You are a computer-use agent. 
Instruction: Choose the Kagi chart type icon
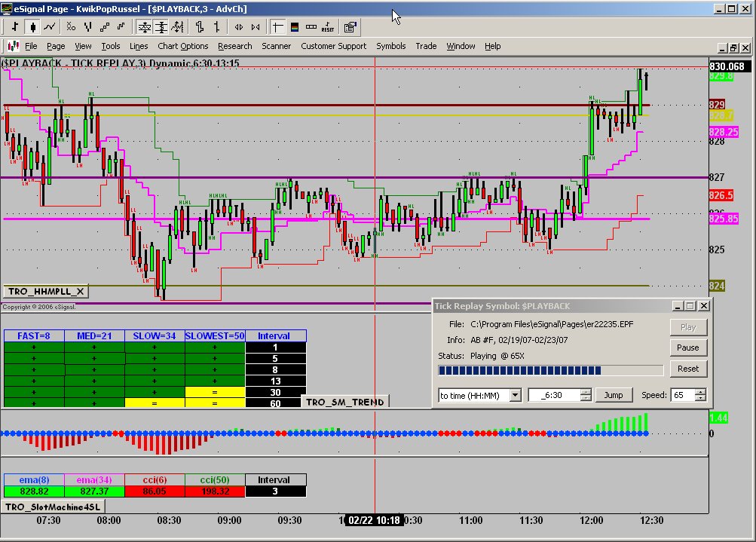87,27
